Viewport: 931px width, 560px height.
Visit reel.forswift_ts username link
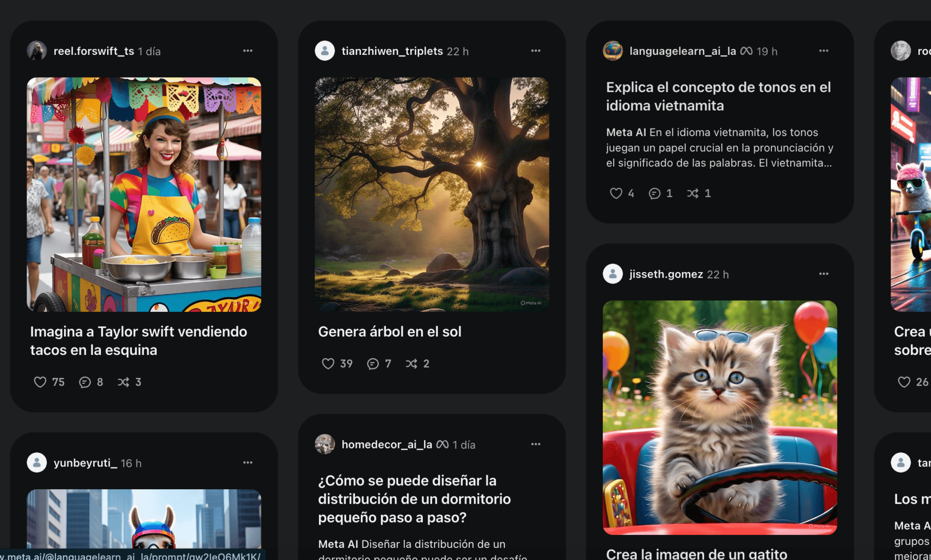pos(94,51)
